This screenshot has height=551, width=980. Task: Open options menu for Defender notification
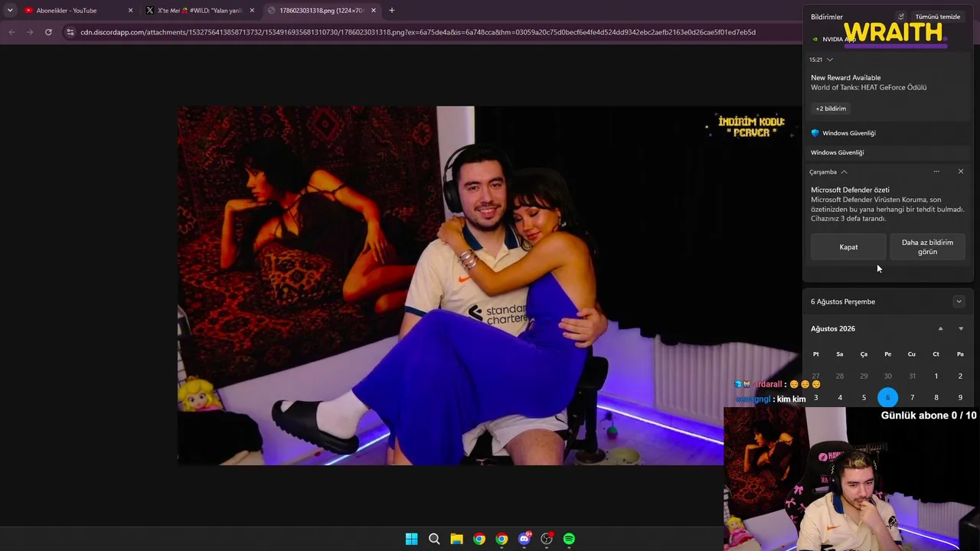pos(936,171)
